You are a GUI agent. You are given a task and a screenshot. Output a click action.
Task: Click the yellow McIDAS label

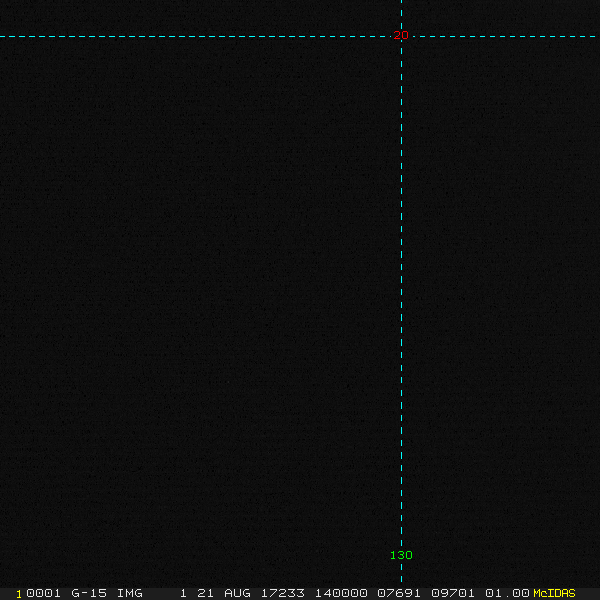click(x=554, y=593)
